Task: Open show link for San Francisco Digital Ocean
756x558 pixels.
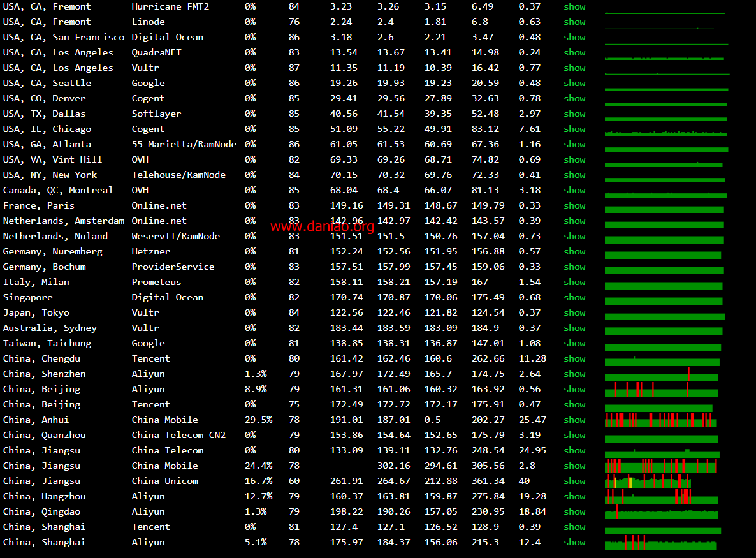Action: click(x=574, y=37)
